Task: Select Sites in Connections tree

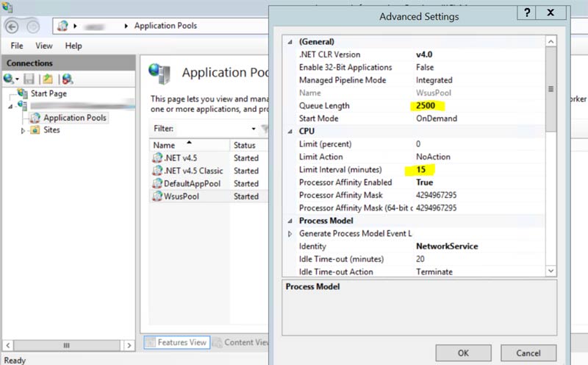Action: click(51, 130)
